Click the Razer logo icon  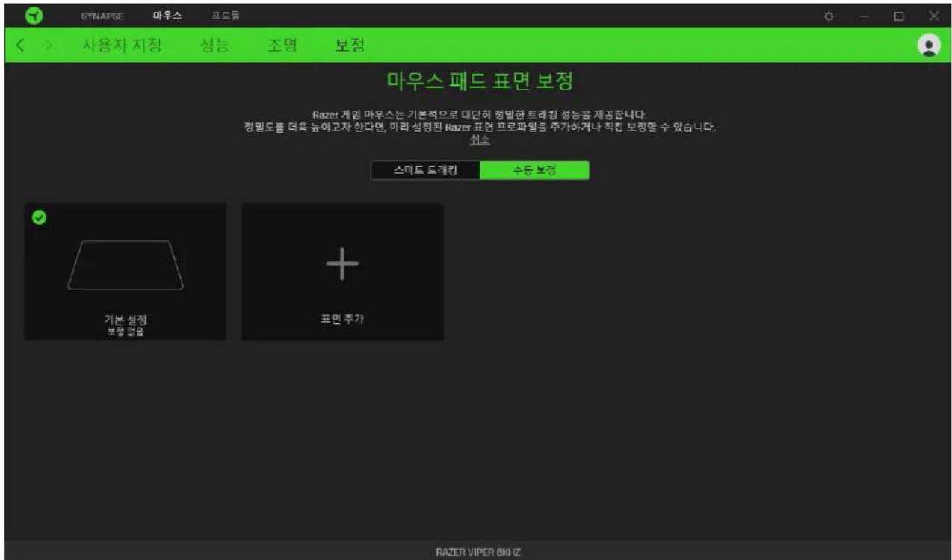[34, 16]
